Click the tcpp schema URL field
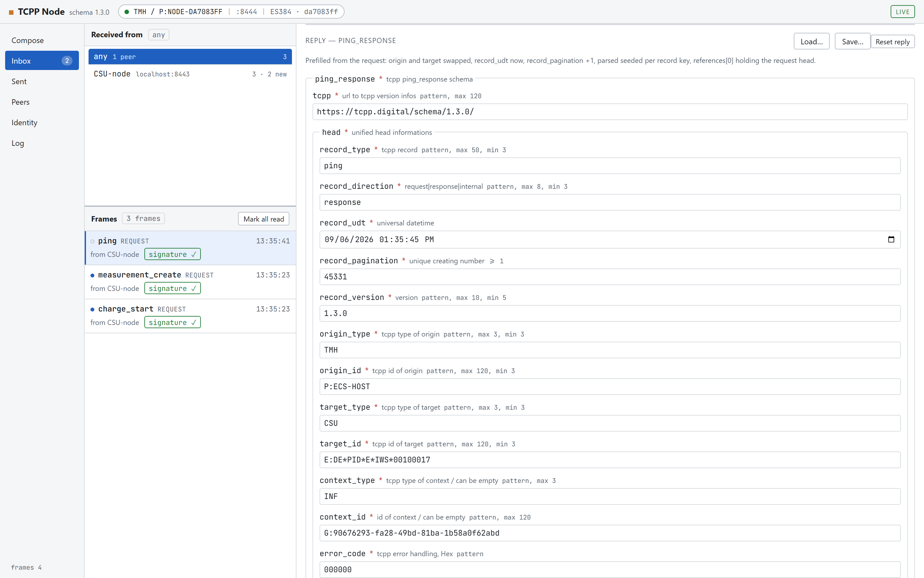This screenshot has height=578, width=924. tap(610, 112)
